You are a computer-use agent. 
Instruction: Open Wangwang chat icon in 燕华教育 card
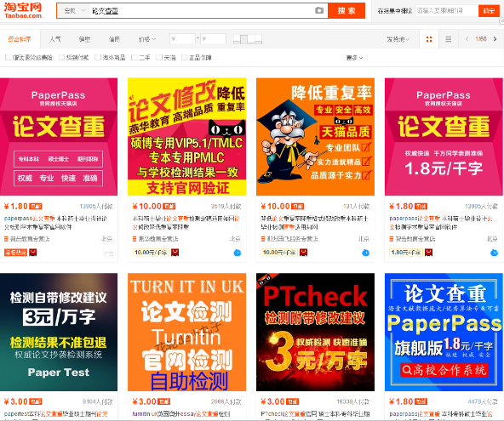pyautogui.click(x=238, y=253)
